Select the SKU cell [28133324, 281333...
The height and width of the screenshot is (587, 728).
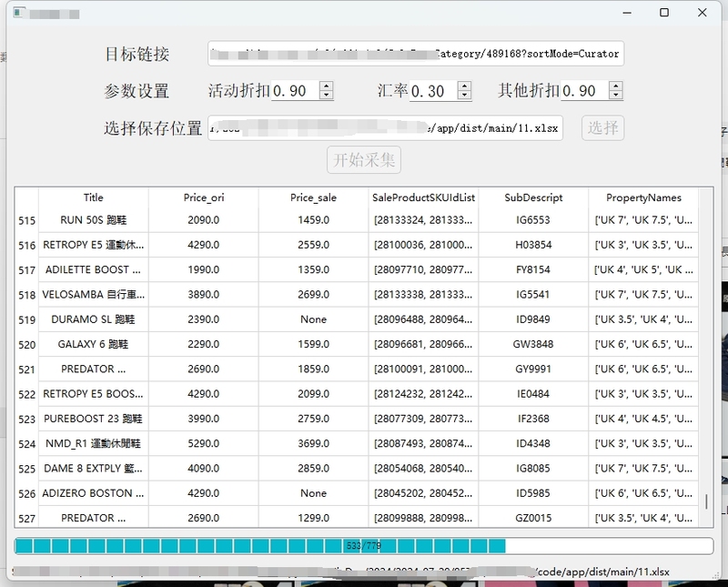(x=423, y=220)
